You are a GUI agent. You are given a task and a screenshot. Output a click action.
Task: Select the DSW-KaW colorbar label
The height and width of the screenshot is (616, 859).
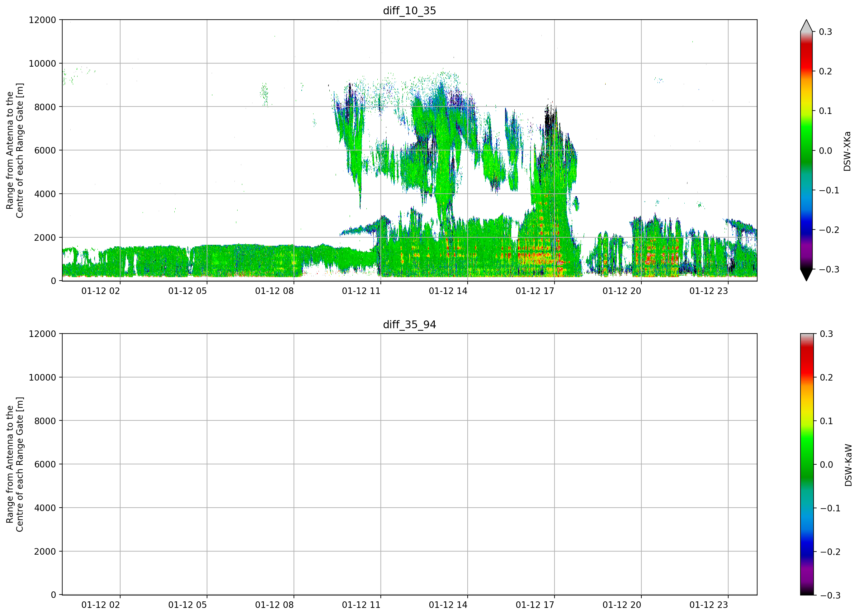(x=848, y=465)
